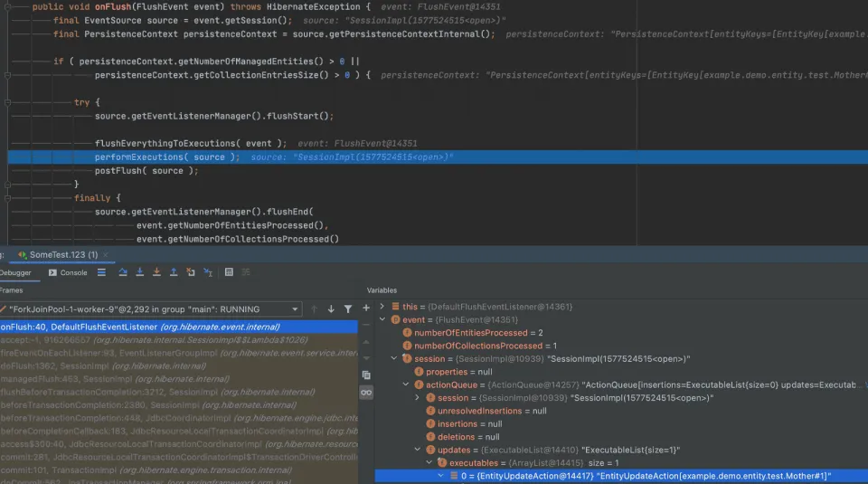Image resolution: width=868 pixels, height=484 pixels.
Task: Click the Step Into icon
Action: [139, 272]
